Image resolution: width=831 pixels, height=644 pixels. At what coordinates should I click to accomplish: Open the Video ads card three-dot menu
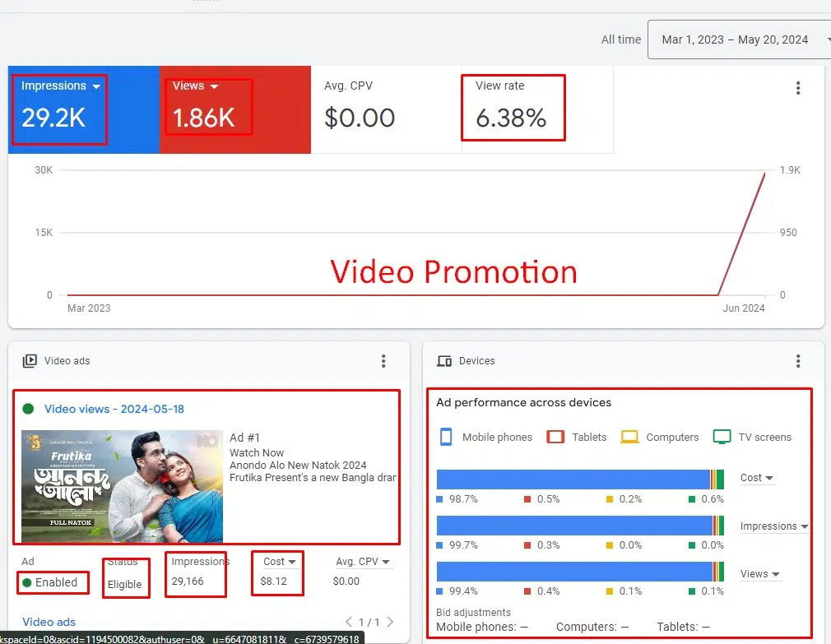coord(383,361)
